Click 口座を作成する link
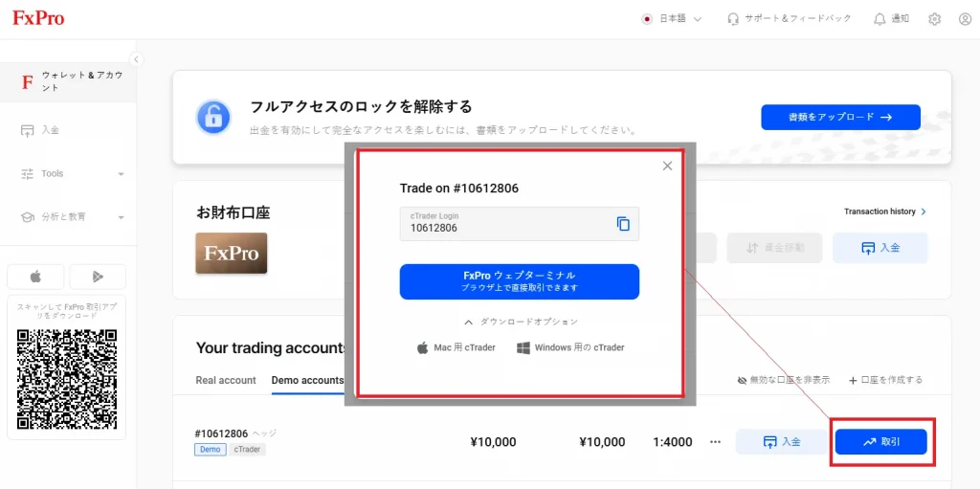This screenshot has height=489, width=980. 885,380
